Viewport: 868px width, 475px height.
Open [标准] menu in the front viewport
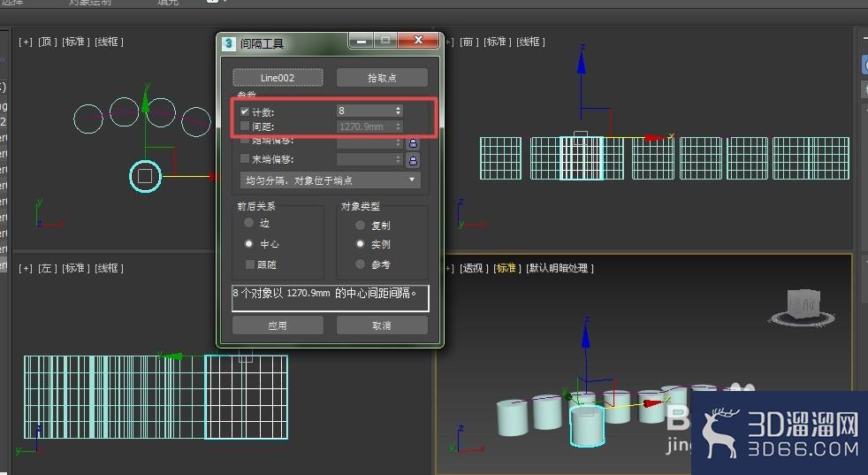tap(498, 42)
